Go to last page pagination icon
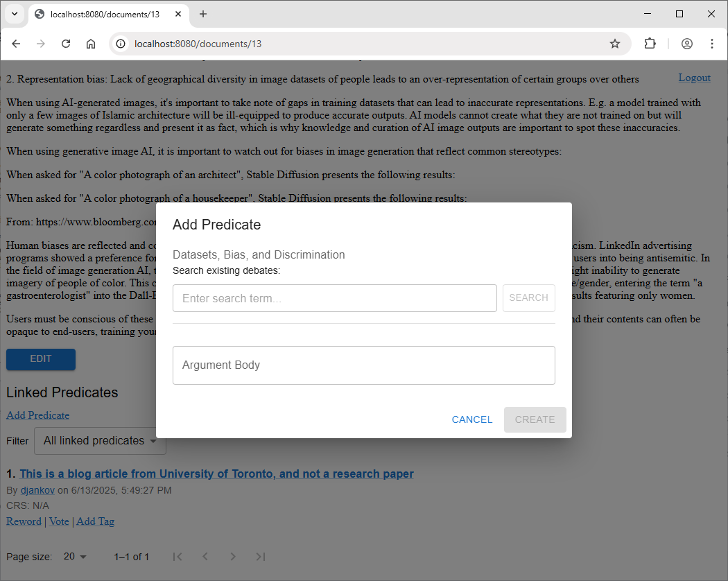This screenshot has height=581, width=728. 261,556
